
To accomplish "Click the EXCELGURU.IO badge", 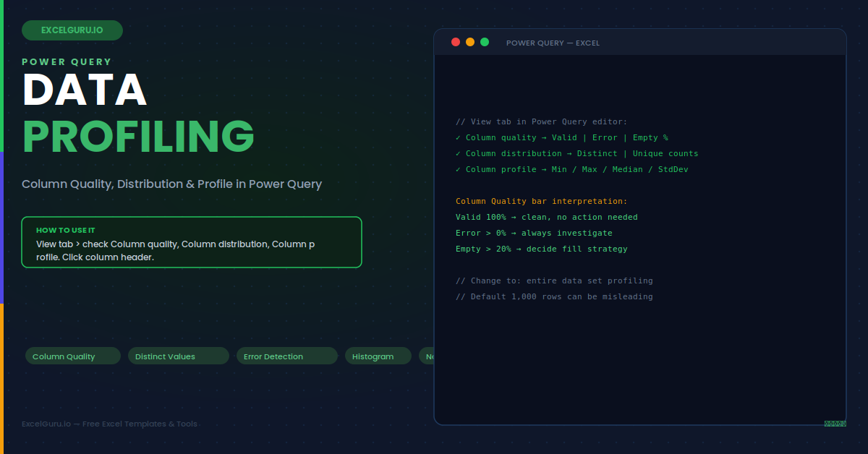I will [72, 30].
